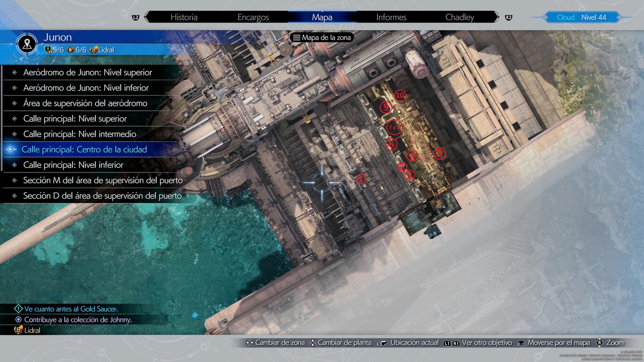
Task: Click red map marker number 1
Action: pos(361,179)
